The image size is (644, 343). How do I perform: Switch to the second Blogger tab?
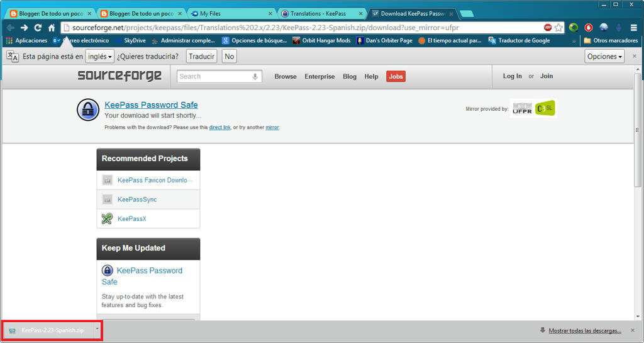click(x=142, y=14)
